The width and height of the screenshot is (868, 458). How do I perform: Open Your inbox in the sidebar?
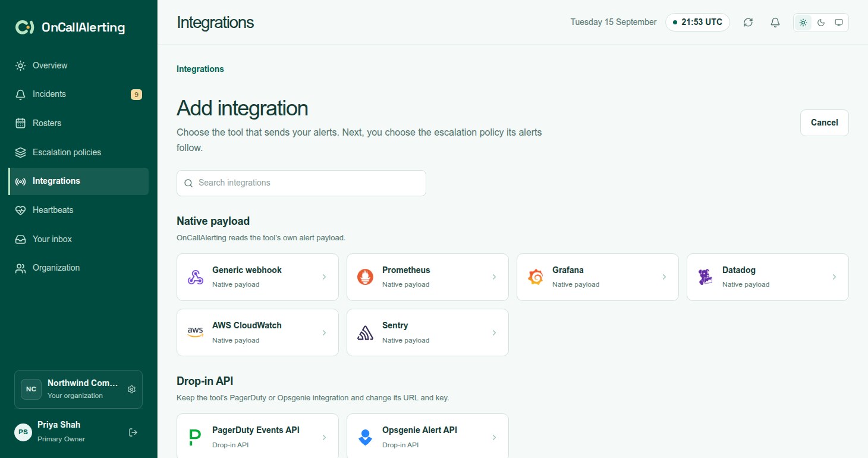pyautogui.click(x=78, y=239)
